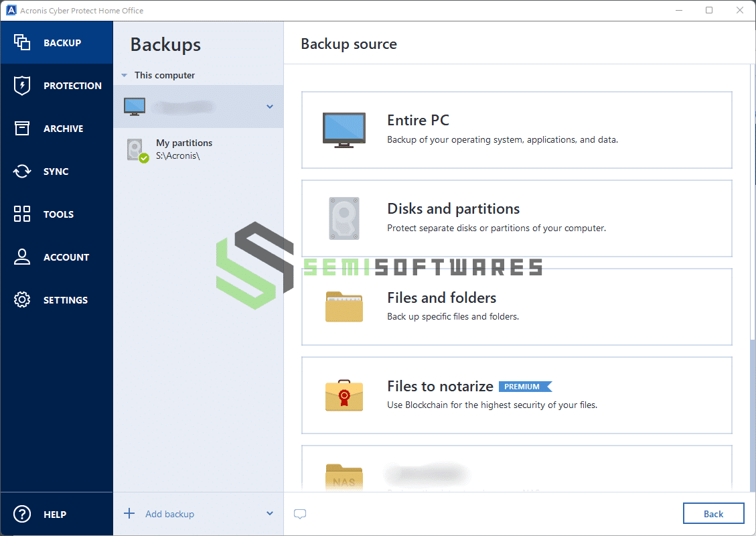Click the feedback comment bubble icon
Image resolution: width=756 pixels, height=536 pixels.
click(x=300, y=515)
